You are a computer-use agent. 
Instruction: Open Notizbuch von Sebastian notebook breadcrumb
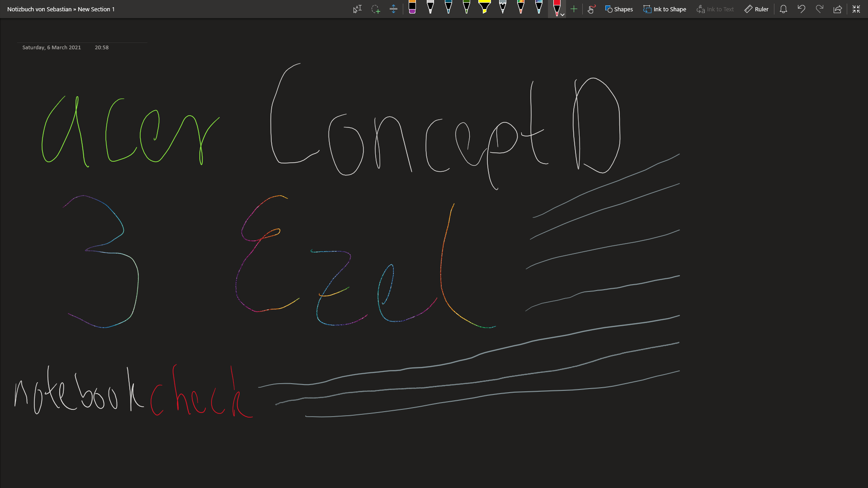click(x=39, y=9)
